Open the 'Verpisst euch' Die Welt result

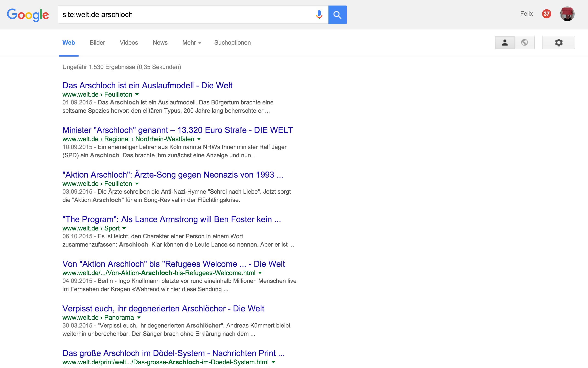[x=163, y=308]
